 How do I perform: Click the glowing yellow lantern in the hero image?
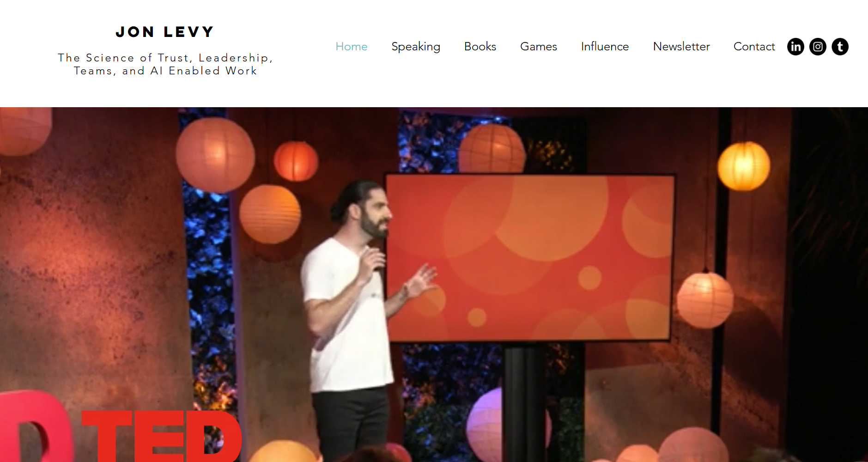tap(743, 166)
